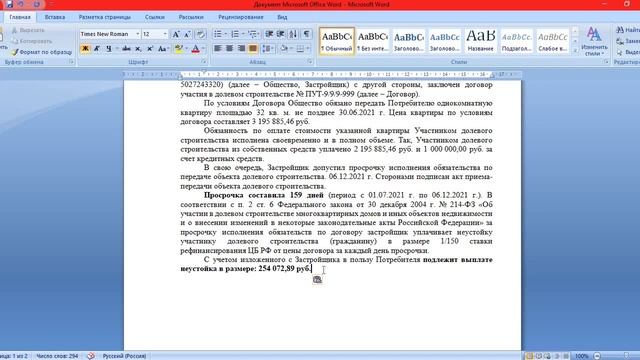The width and height of the screenshot is (640, 360).
Task: Toggle italic (К) formatting
Action: 97,49
